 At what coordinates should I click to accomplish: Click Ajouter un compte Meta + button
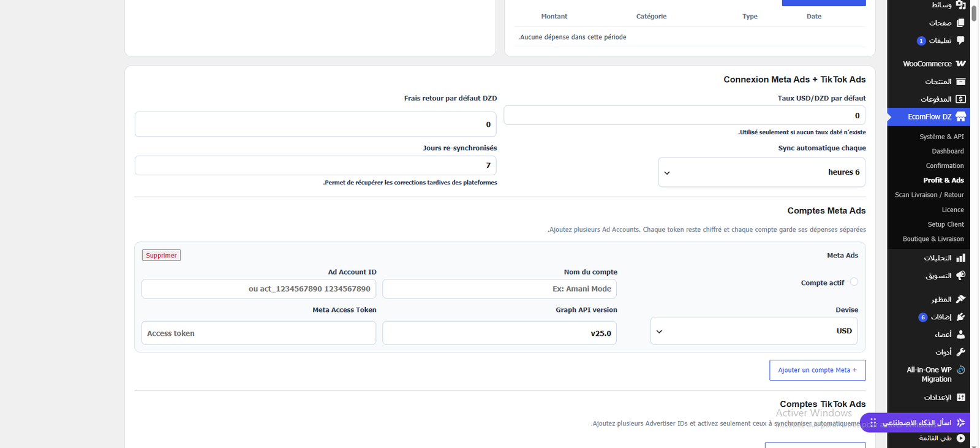(x=817, y=370)
